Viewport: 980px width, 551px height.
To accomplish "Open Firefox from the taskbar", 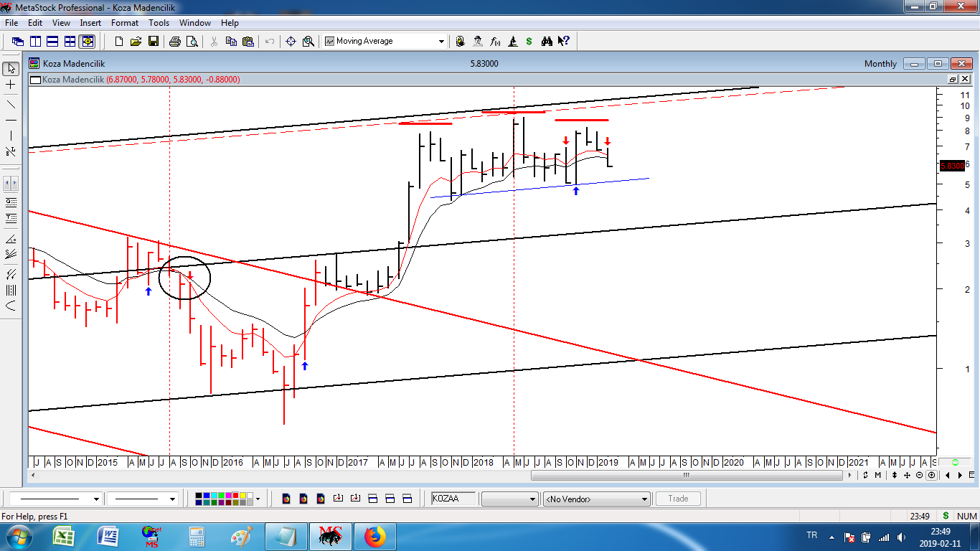I will [x=374, y=536].
